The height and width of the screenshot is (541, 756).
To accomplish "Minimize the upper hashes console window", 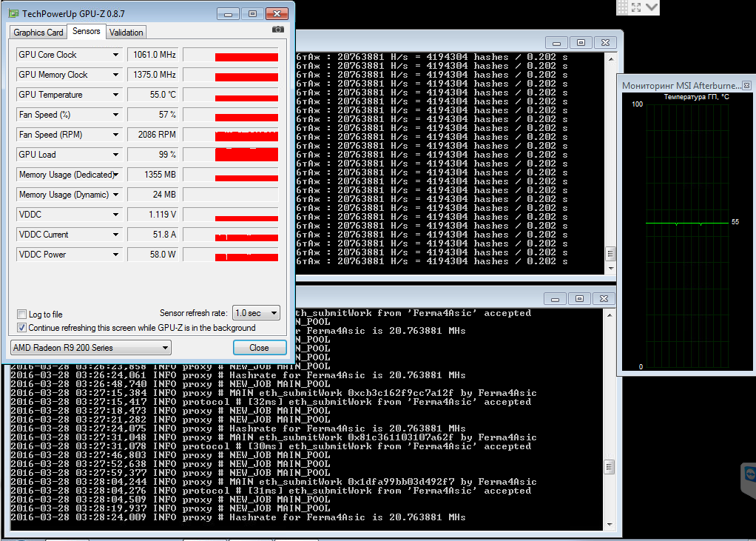I will (x=556, y=43).
